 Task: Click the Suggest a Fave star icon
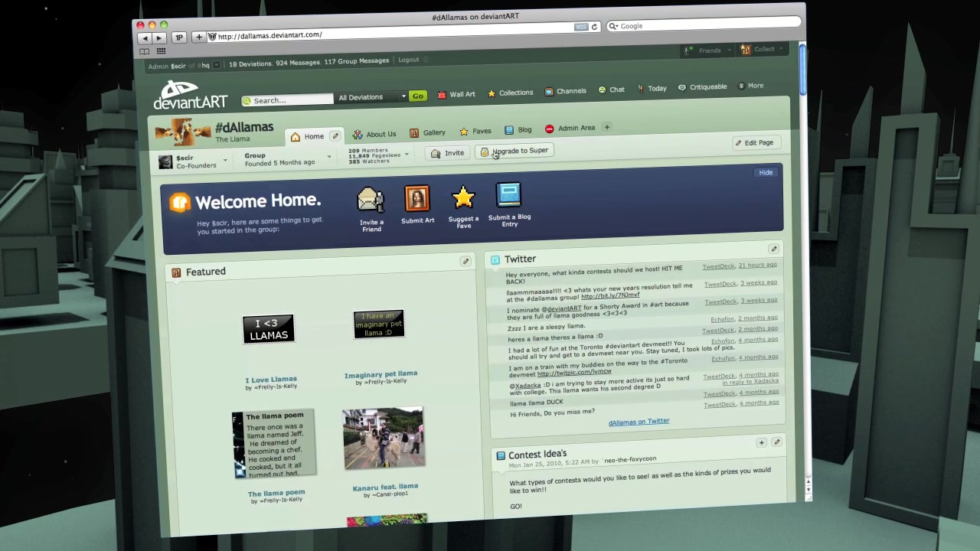pos(463,197)
